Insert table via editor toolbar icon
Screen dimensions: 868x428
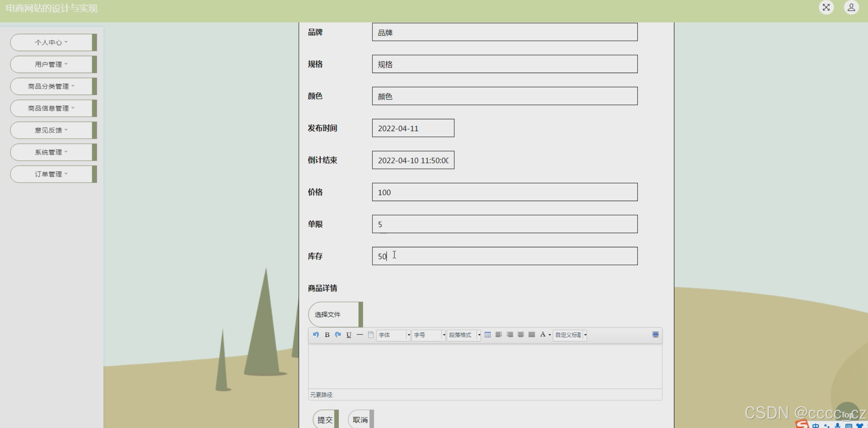(x=488, y=335)
